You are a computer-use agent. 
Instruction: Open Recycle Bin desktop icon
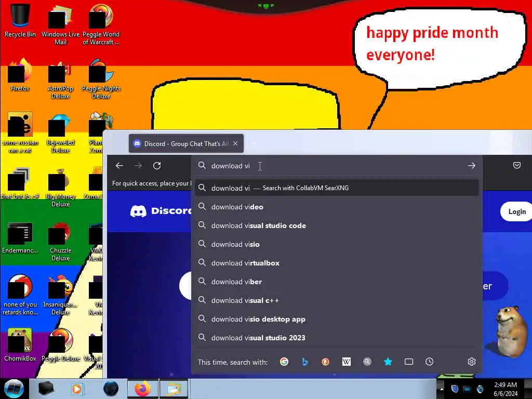pos(20,20)
